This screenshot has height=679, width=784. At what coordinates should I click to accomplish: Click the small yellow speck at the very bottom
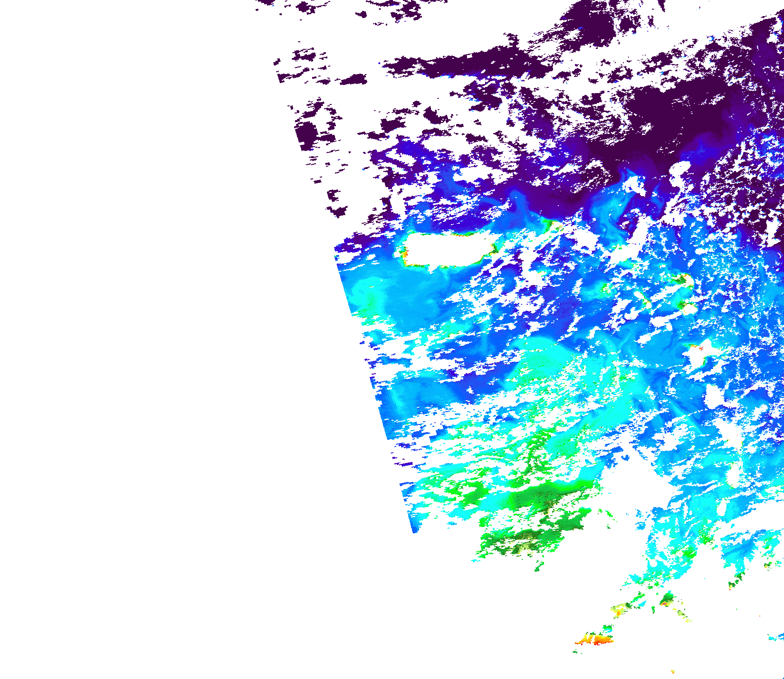point(673,671)
